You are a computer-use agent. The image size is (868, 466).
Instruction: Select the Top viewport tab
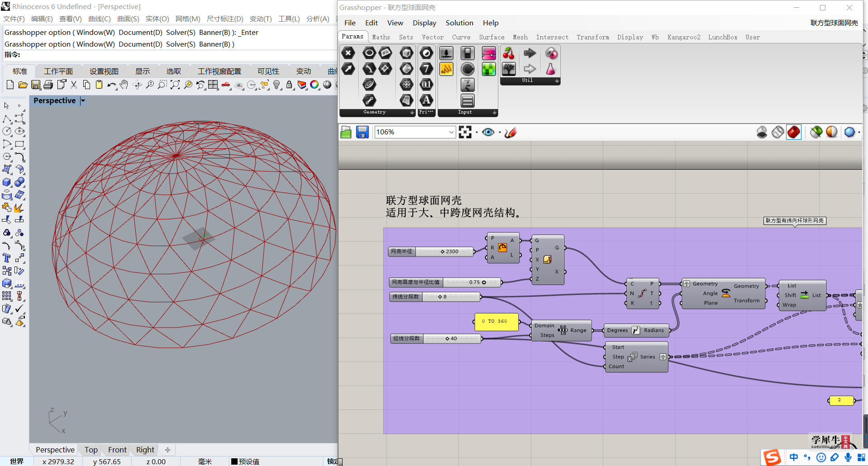pos(91,450)
